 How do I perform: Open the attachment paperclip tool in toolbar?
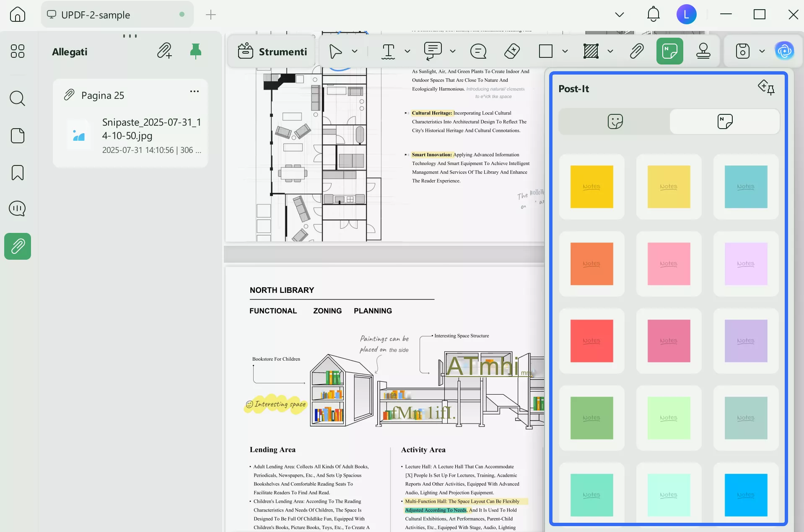(x=636, y=51)
